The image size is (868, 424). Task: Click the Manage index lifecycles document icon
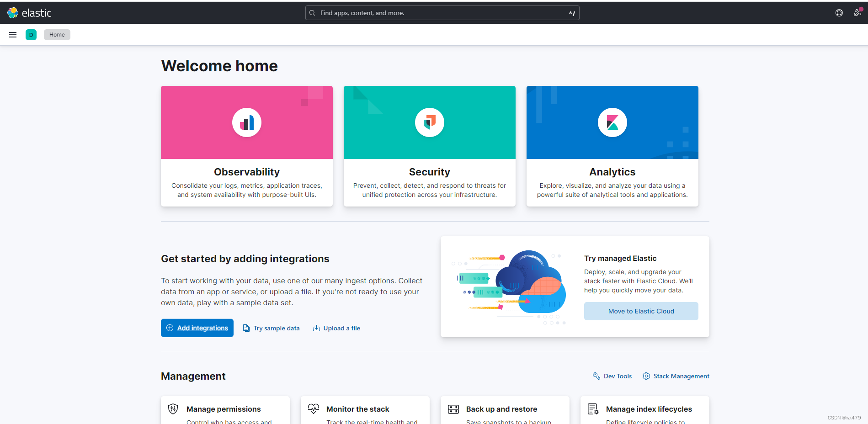point(593,409)
